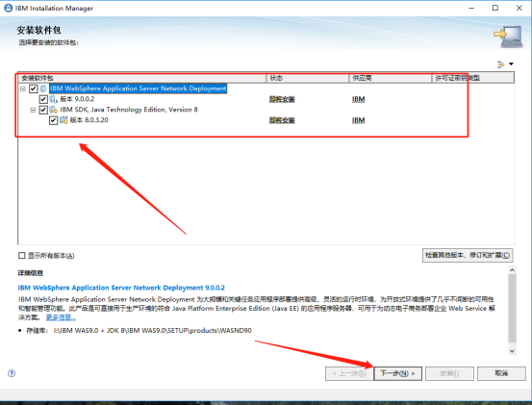This screenshot has width=532, height=405.
Task: Open the 更多信息 link
Action: pos(61,317)
